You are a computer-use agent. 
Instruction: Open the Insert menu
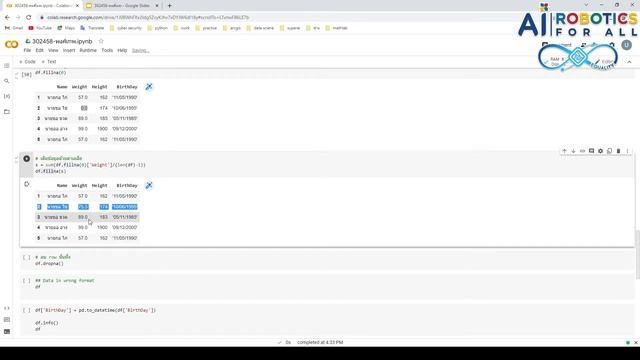click(x=69, y=50)
